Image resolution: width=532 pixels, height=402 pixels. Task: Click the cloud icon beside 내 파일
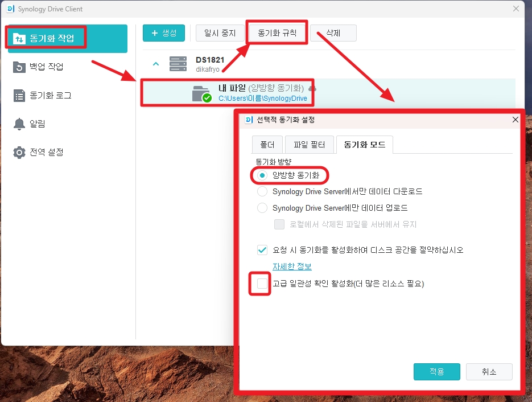click(x=312, y=89)
